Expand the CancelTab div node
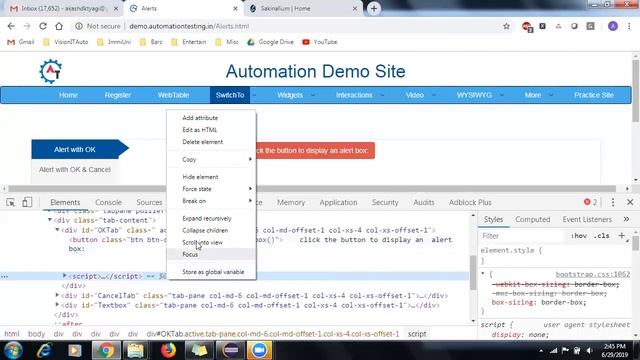Screen dimensions: 640x360 click(57, 295)
